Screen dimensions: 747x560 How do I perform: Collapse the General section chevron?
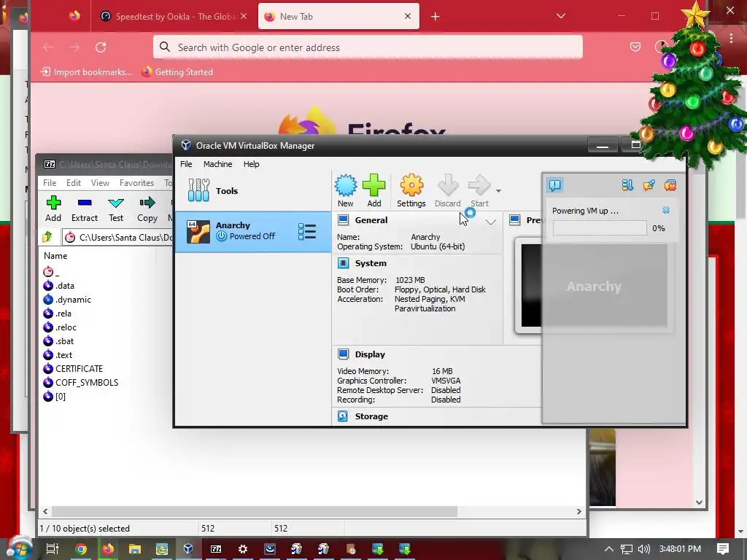coord(491,222)
